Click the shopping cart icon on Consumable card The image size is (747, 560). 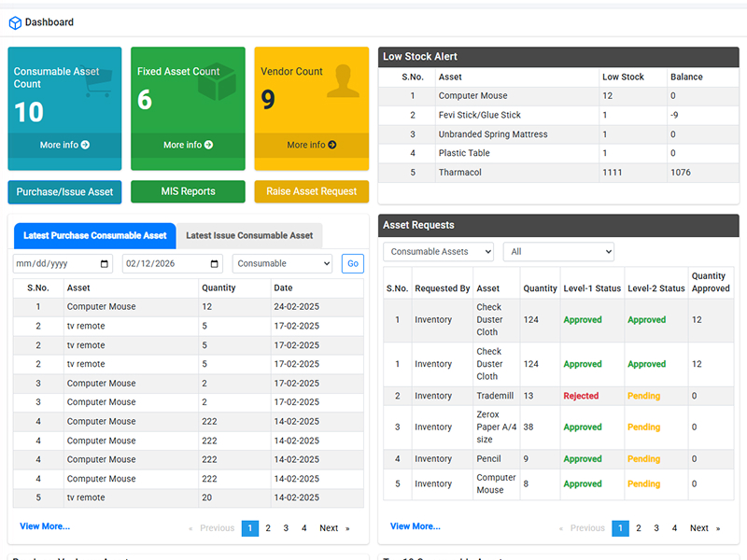(99, 82)
